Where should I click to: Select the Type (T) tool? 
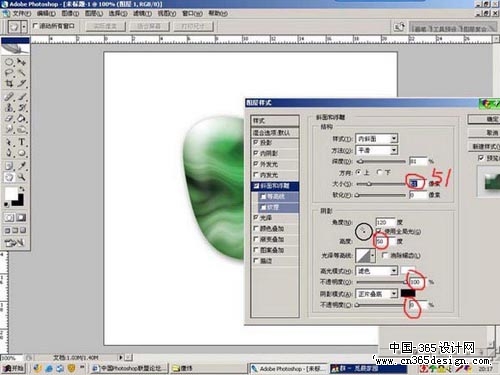click(22, 142)
